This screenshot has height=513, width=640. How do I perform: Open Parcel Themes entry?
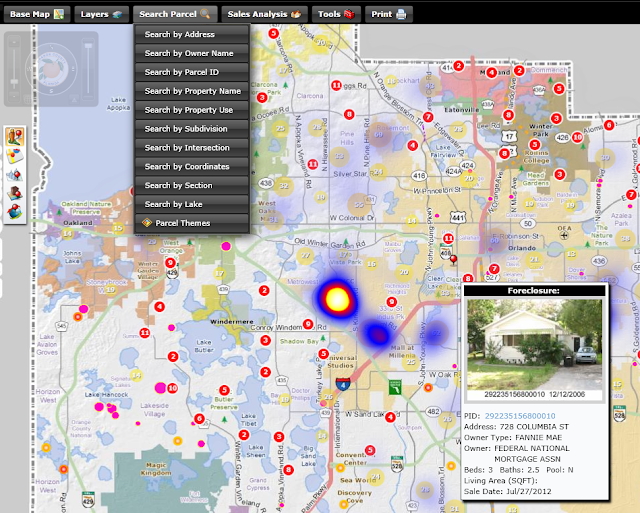tap(192, 223)
